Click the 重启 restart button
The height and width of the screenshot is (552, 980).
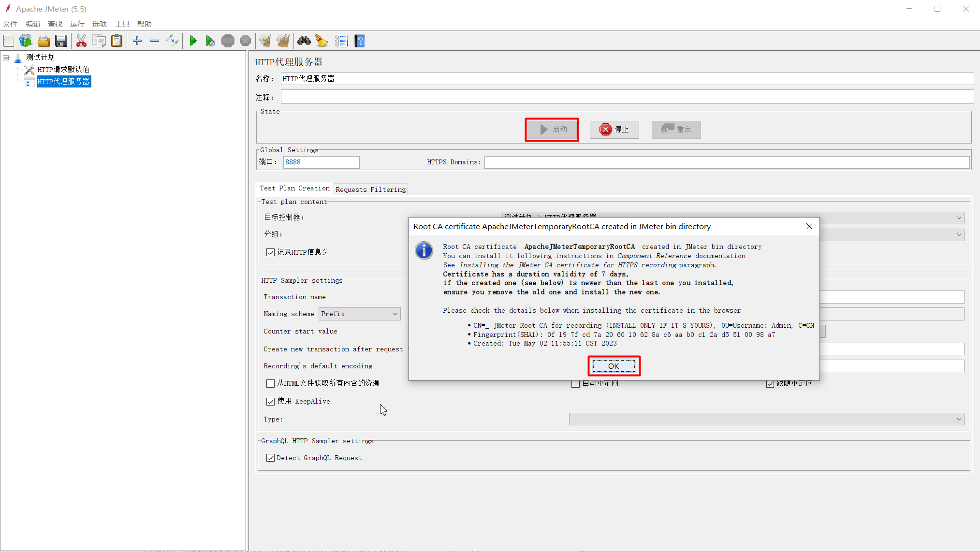676,130
